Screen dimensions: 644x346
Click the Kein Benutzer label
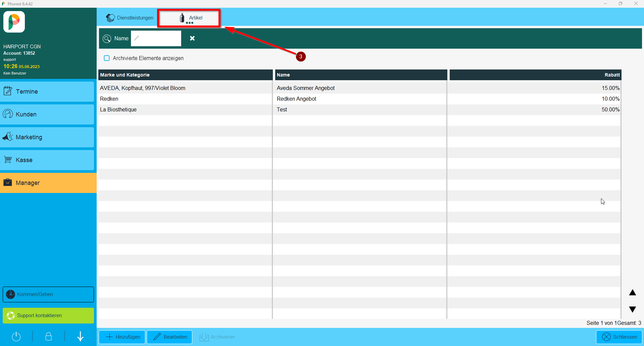[x=15, y=73]
